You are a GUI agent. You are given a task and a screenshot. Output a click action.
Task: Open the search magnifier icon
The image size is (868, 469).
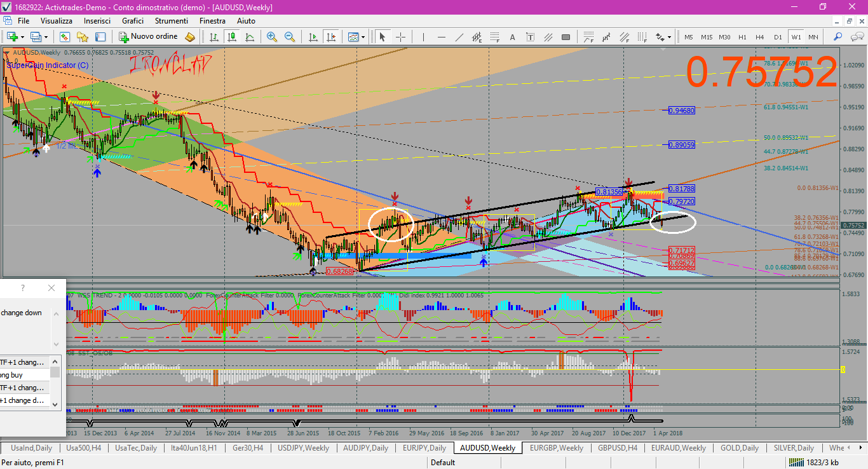838,37
